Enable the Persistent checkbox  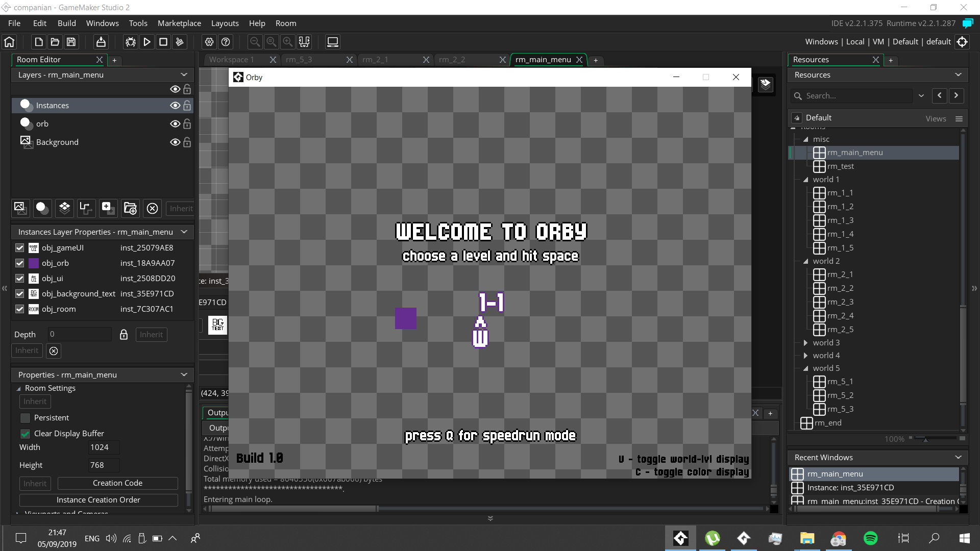[25, 418]
